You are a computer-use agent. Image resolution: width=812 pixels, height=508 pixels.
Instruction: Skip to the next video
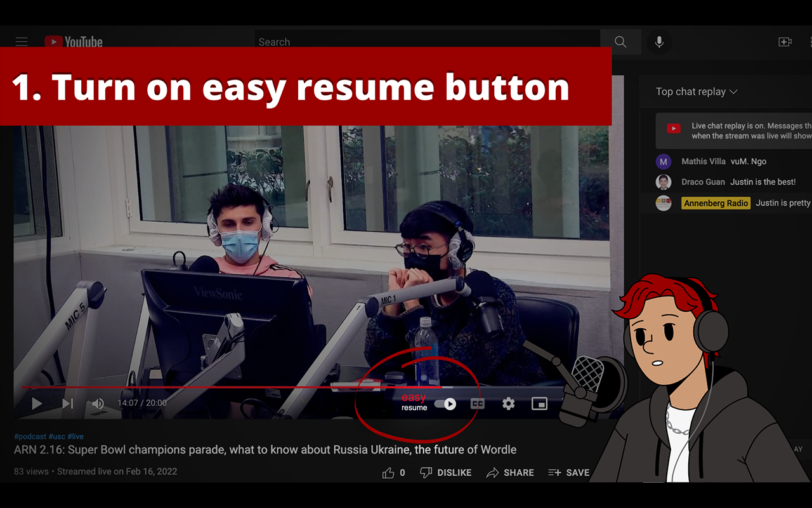click(x=67, y=403)
